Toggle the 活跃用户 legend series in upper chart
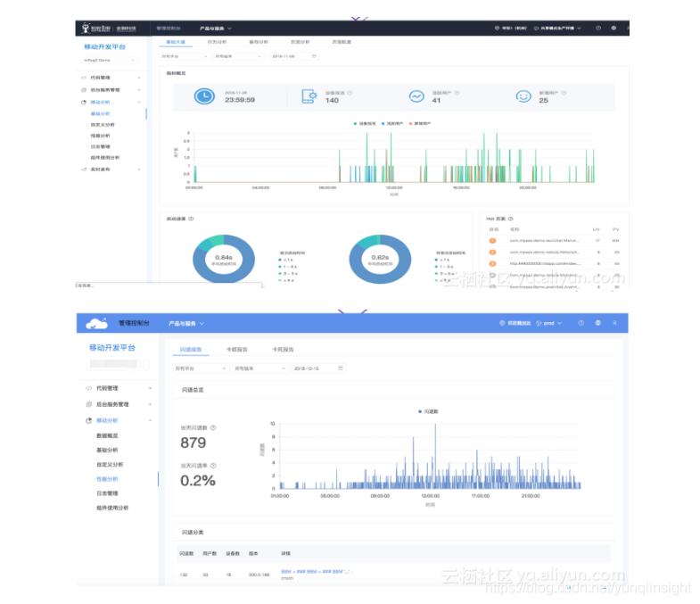 point(392,124)
